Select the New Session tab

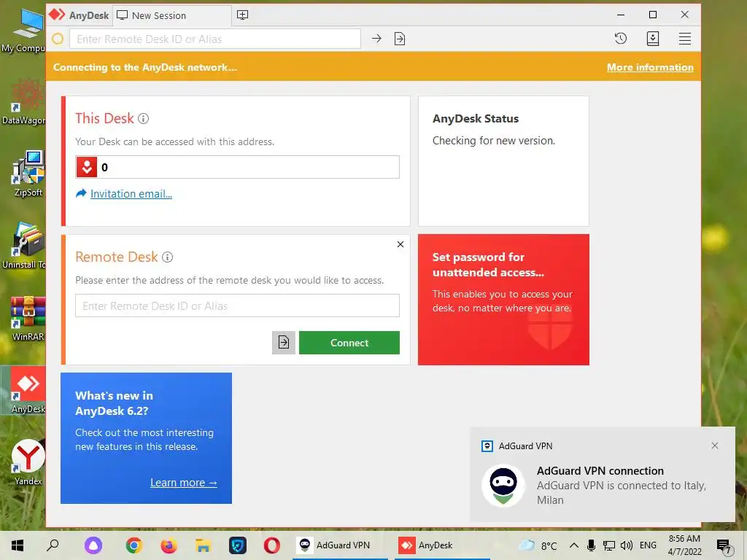(x=172, y=15)
